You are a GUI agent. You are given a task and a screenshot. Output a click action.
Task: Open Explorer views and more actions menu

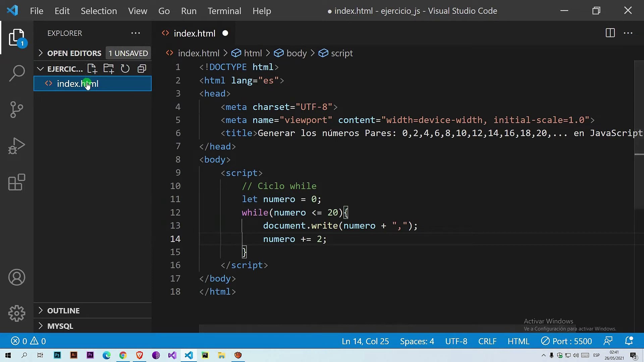coord(136,33)
